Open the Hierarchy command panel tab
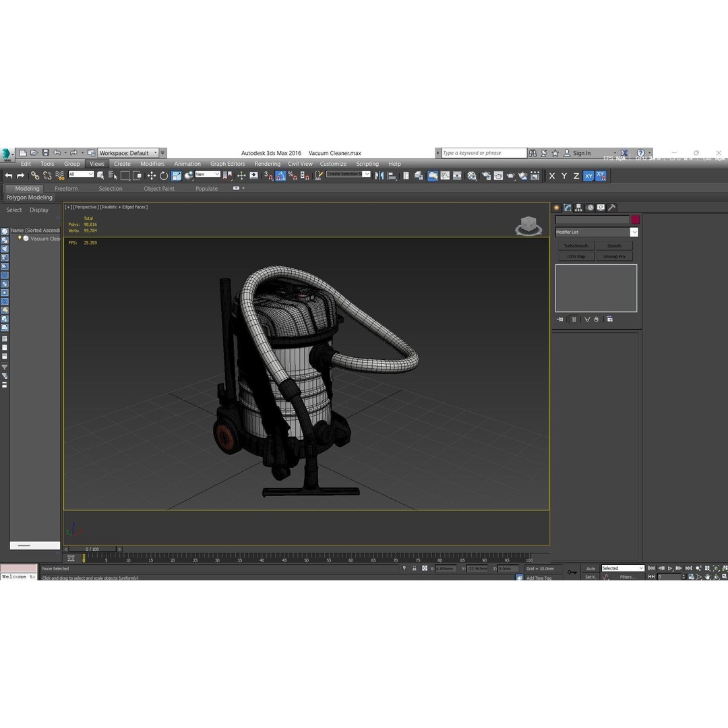 (578, 208)
